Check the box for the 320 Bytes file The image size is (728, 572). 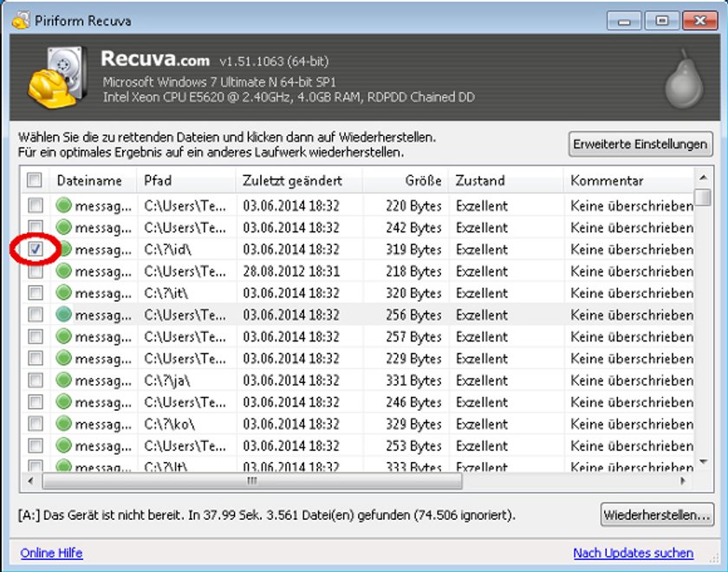point(36,293)
